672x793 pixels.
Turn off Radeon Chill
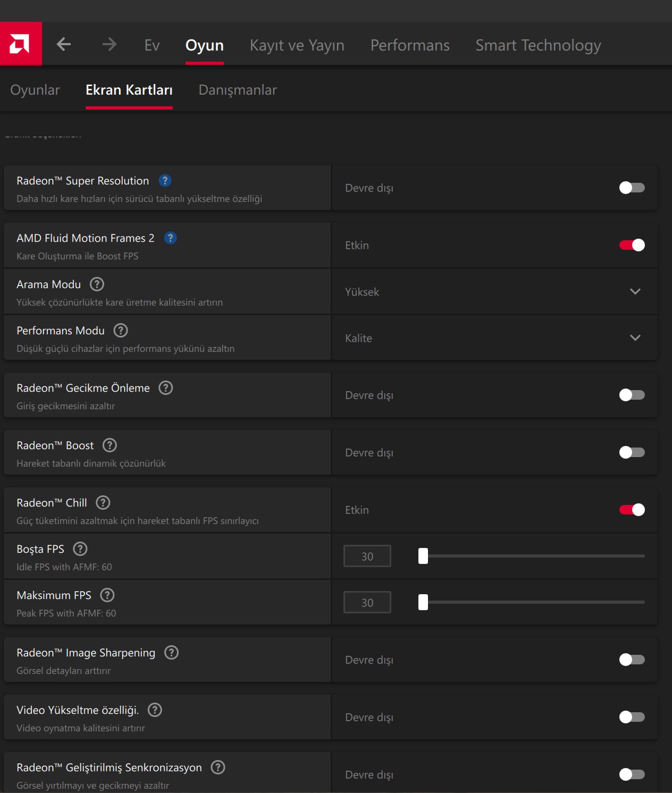pos(632,510)
